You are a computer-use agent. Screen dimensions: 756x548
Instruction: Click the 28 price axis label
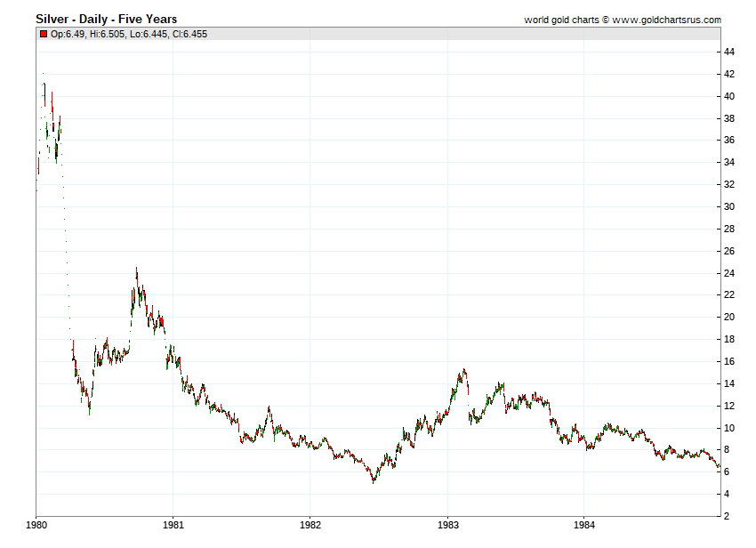[x=729, y=229]
